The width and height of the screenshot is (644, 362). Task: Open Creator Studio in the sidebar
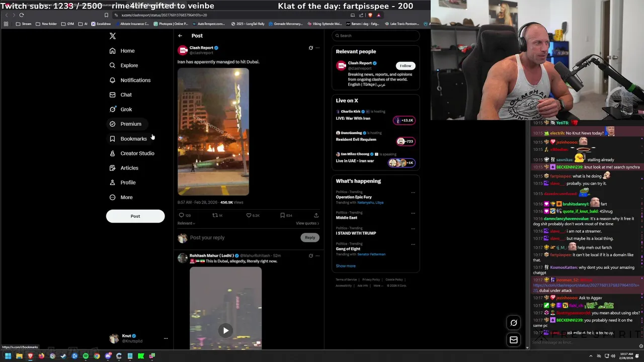pos(132,153)
